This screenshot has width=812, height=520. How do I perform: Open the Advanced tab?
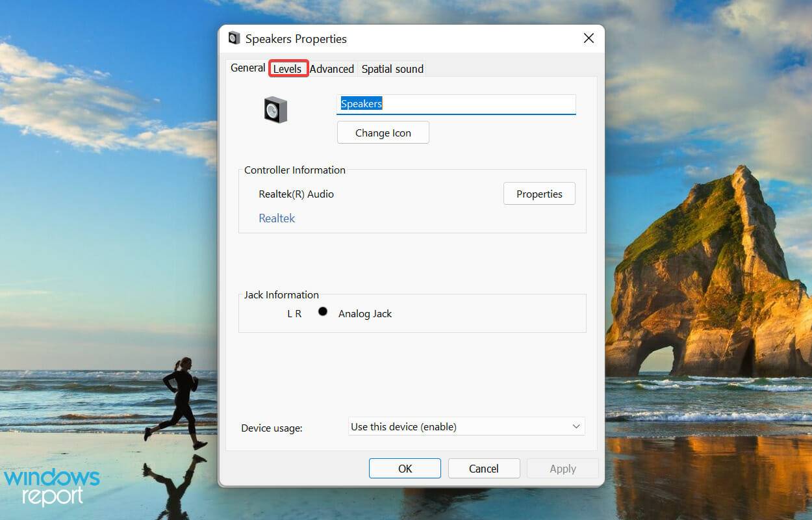click(332, 68)
